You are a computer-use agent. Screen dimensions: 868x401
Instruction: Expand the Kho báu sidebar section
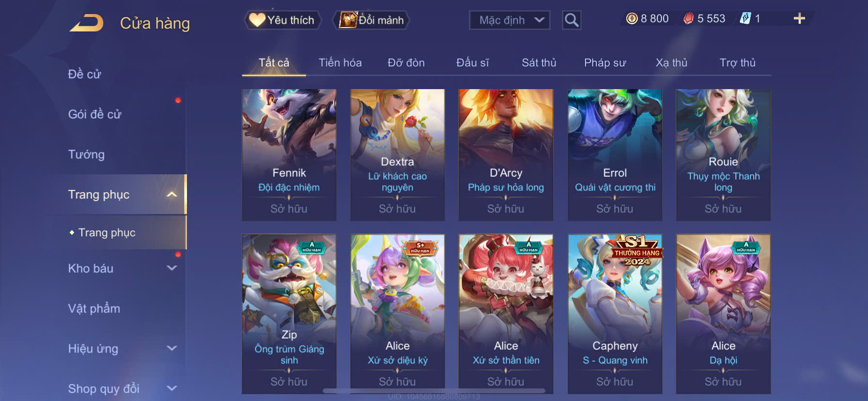[171, 268]
